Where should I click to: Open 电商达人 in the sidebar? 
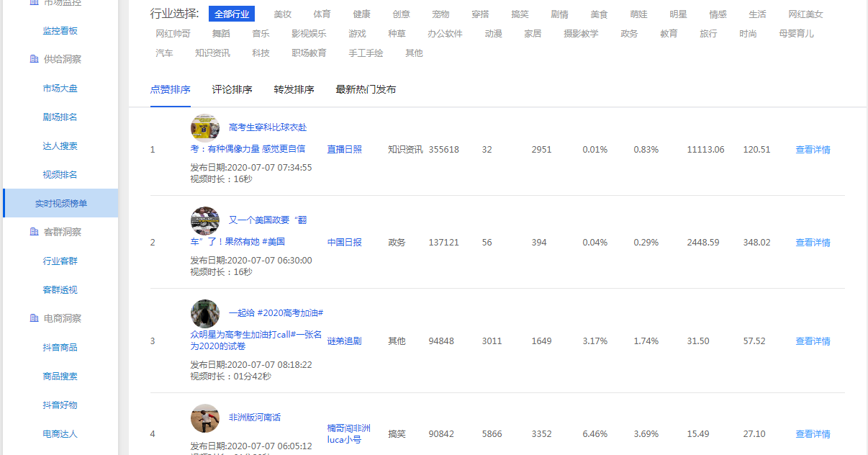[60, 433]
